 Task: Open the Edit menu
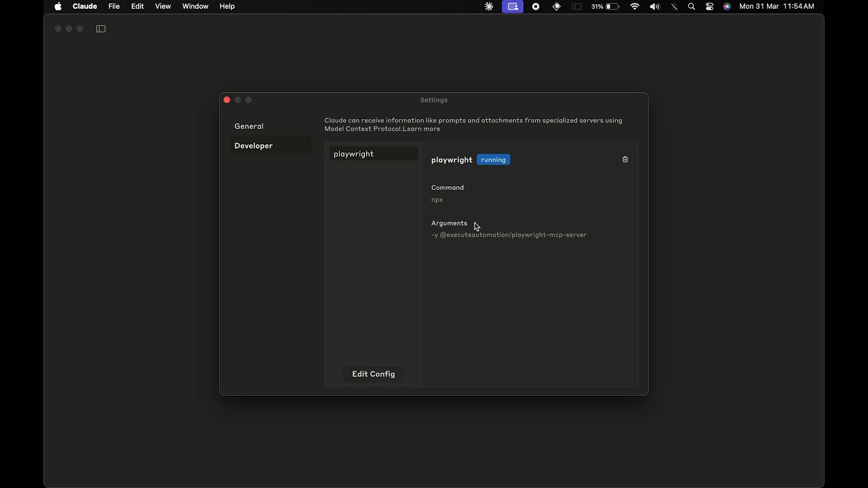coord(138,6)
